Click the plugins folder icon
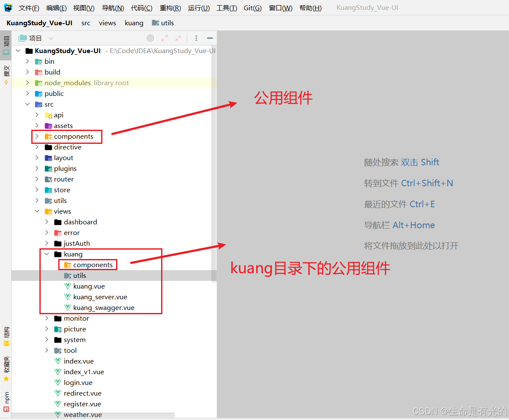 (x=48, y=169)
